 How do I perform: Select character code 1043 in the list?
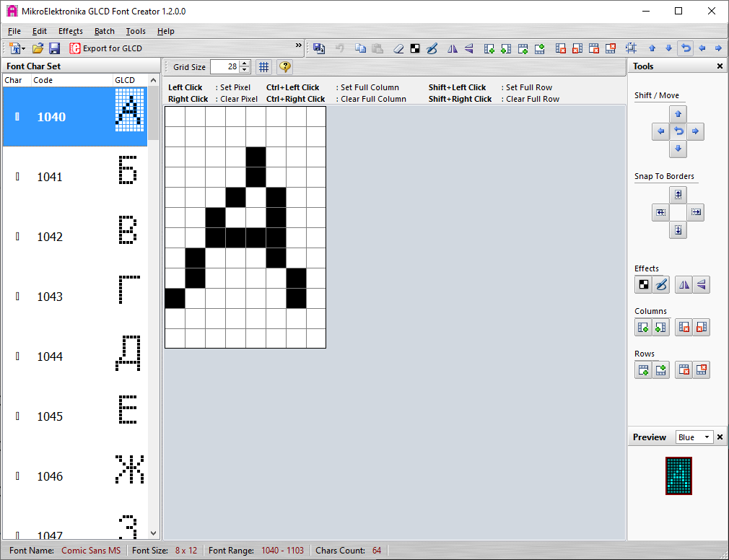75,297
